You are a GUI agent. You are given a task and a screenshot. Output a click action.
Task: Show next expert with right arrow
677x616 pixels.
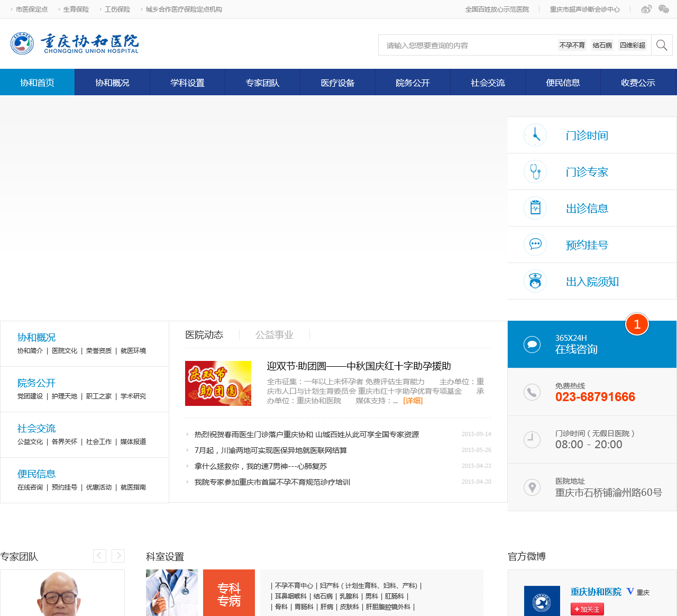pyautogui.click(x=118, y=556)
